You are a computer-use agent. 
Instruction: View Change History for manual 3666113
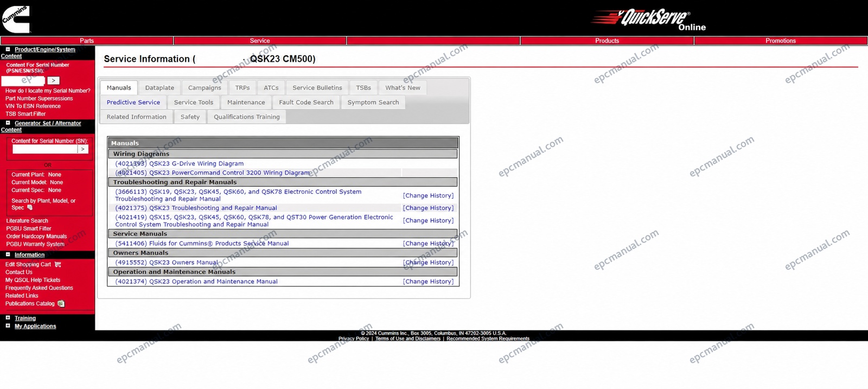coord(428,195)
